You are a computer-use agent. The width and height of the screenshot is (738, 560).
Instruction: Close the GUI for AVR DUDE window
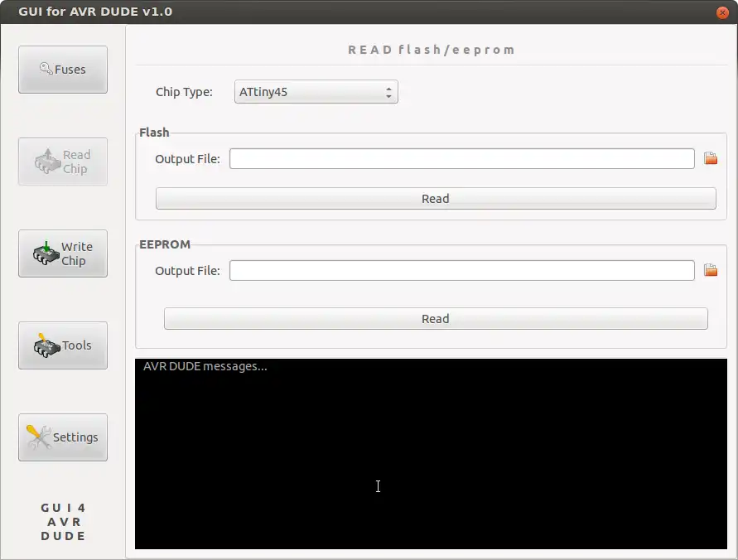pyautogui.click(x=722, y=12)
